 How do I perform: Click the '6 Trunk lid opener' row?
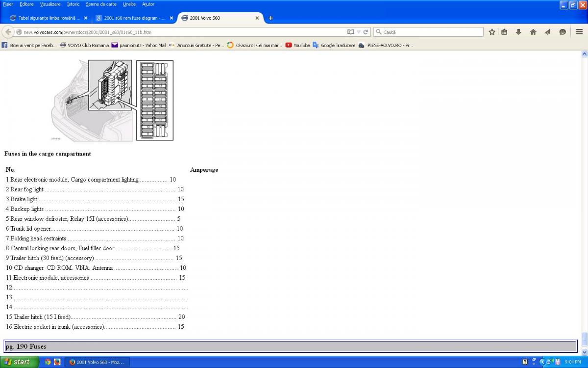(94, 229)
